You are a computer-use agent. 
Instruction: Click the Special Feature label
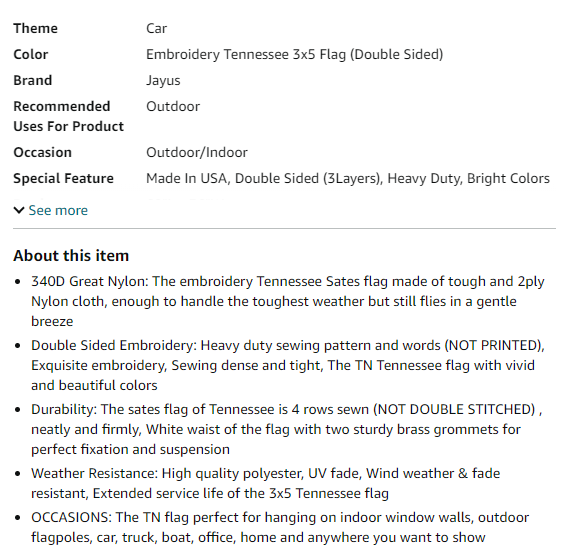pyautogui.click(x=64, y=178)
